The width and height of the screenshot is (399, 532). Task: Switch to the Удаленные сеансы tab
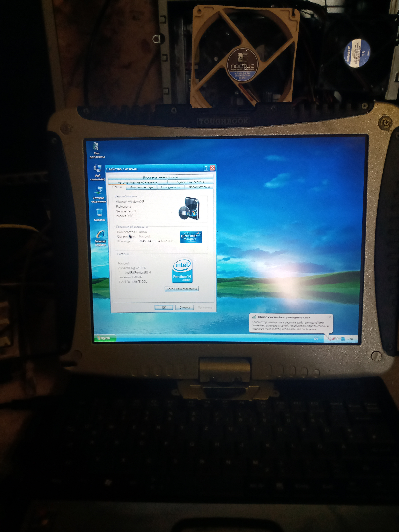(x=190, y=182)
